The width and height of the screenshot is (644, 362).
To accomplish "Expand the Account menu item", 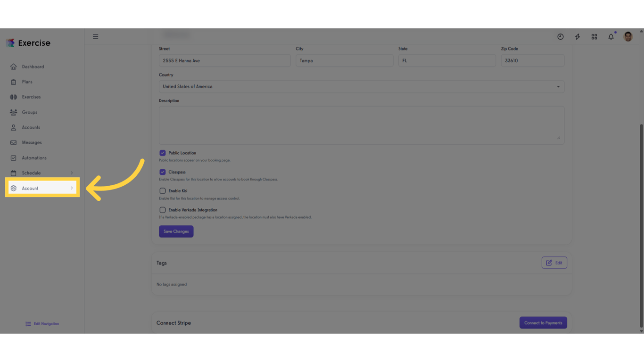I will [x=42, y=188].
